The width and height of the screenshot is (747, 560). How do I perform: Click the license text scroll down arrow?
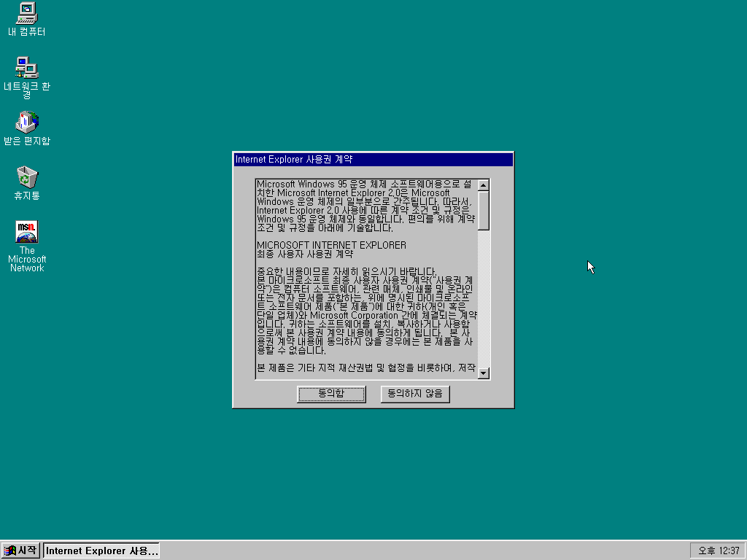click(x=484, y=373)
